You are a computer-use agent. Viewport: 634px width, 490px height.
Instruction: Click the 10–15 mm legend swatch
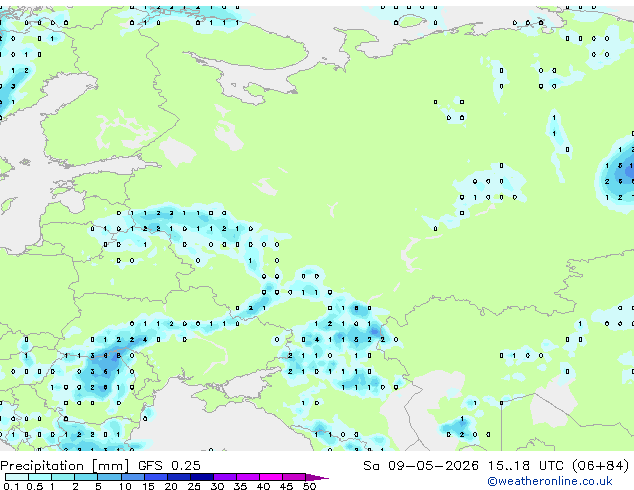[x=132, y=477]
